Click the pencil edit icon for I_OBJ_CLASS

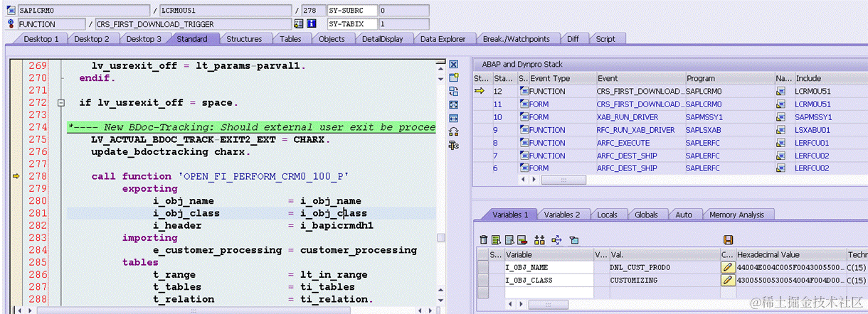click(727, 280)
